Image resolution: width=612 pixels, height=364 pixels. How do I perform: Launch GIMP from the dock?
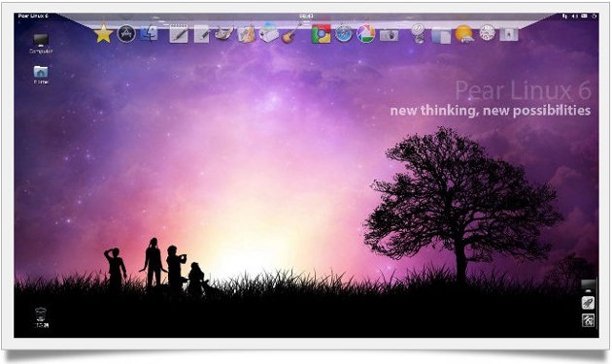[x=224, y=34]
